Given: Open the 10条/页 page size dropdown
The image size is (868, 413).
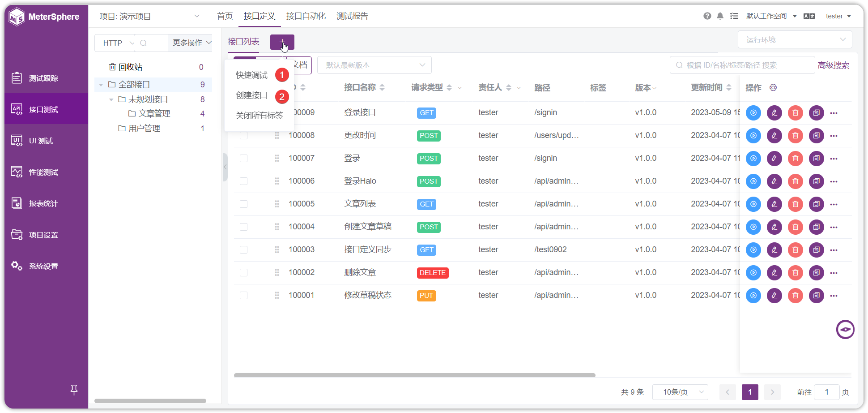Looking at the screenshot, I should (680, 392).
